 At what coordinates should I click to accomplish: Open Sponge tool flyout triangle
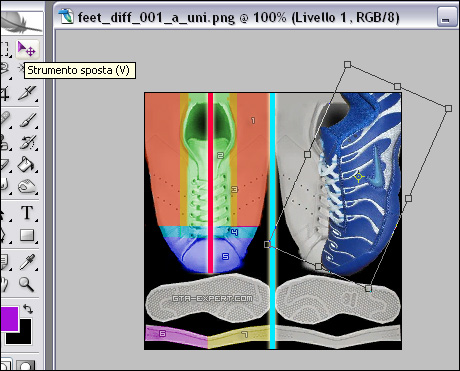pos(36,193)
